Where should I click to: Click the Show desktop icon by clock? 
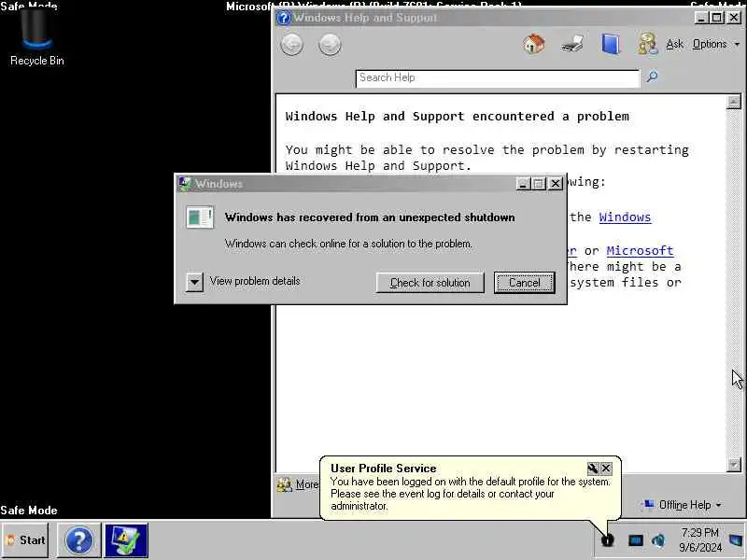click(736, 540)
